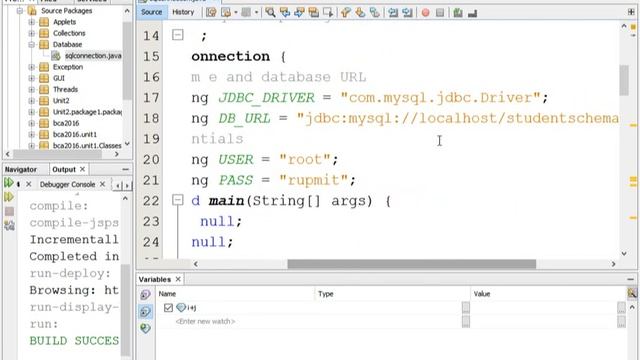Expand the Applets package node
Screen dimensions: 640x360
click(x=31, y=22)
